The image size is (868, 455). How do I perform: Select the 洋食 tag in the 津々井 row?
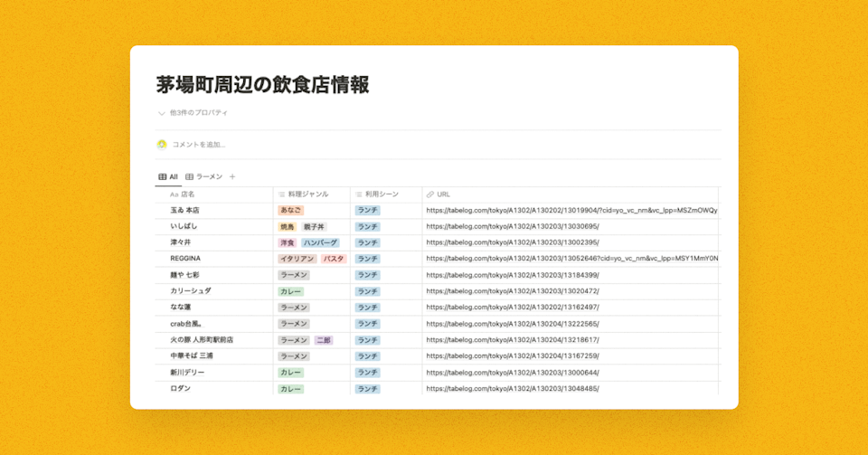(x=288, y=242)
